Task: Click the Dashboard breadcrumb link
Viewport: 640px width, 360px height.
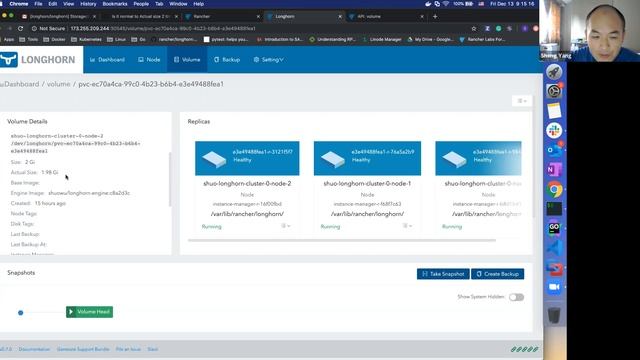Action: coord(21,84)
